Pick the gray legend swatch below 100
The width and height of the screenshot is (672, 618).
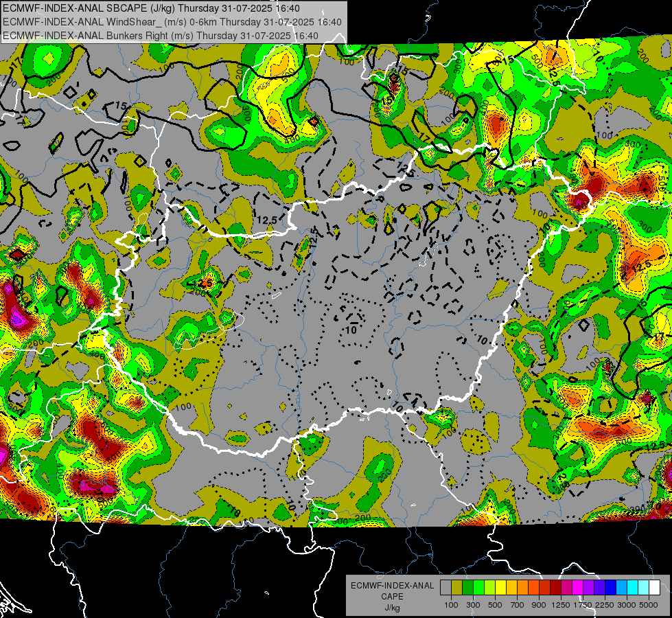(x=445, y=587)
